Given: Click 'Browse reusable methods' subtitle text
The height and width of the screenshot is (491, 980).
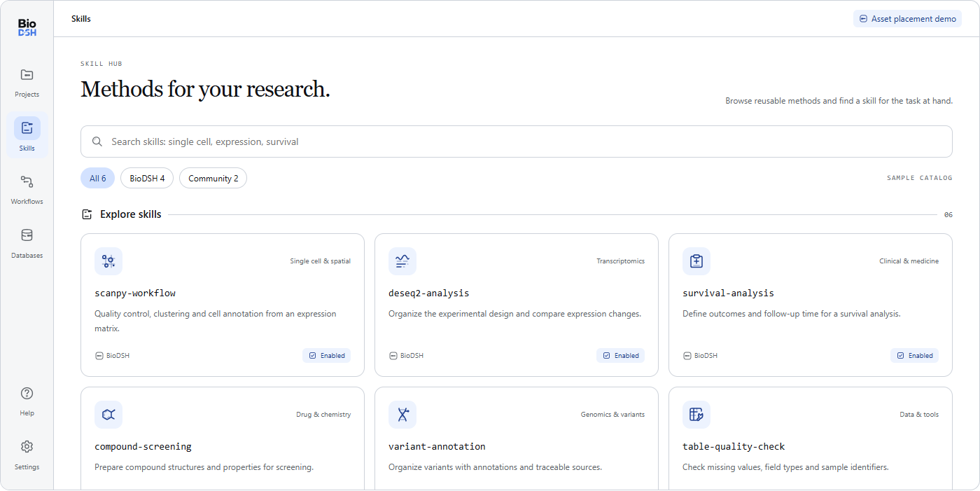Looking at the screenshot, I should coord(839,101).
